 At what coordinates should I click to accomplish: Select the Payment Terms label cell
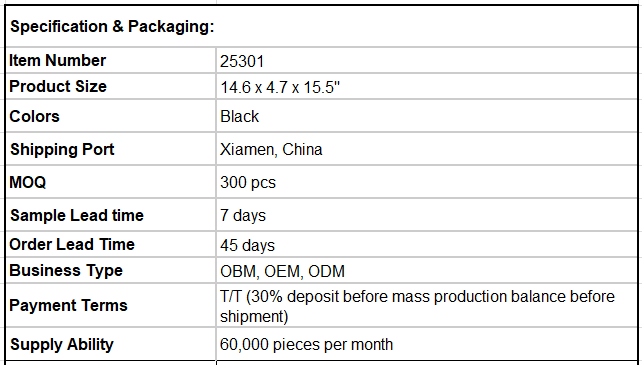pos(111,305)
